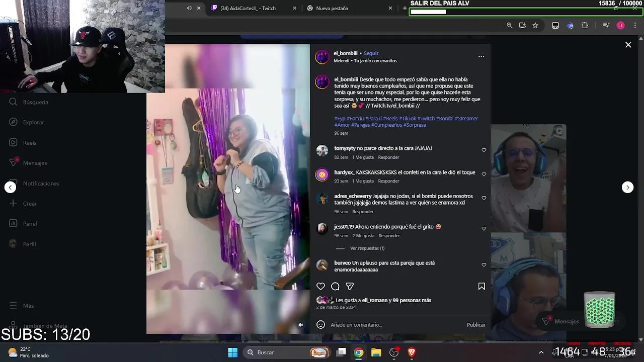Open the comment bubble icon on post

(335, 286)
